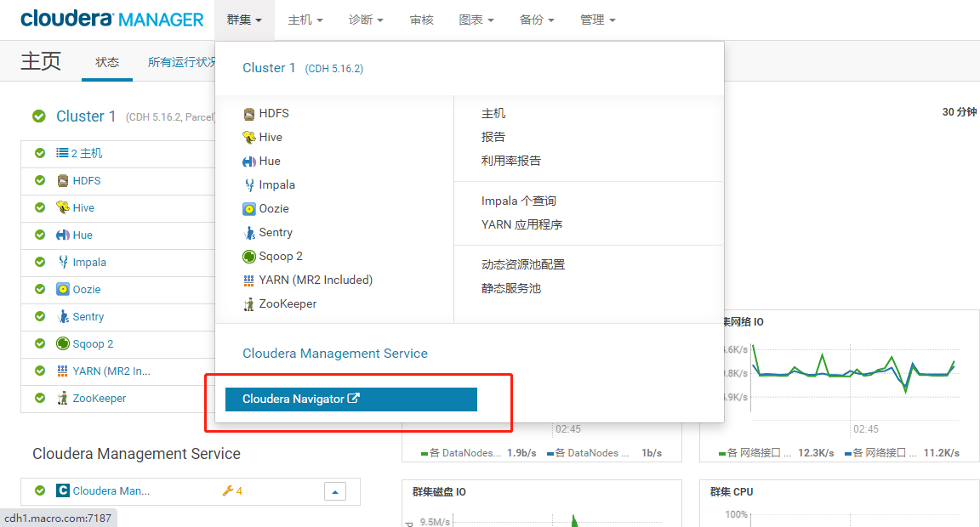This screenshot has width=980, height=527.
Task: Click the Cluster 1 title in dropdown
Action: [x=269, y=67]
